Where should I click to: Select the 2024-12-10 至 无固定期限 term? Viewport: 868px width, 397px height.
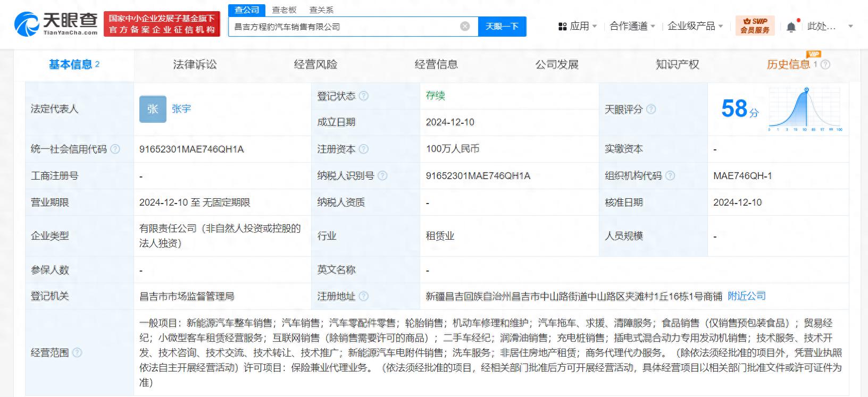[x=195, y=202]
